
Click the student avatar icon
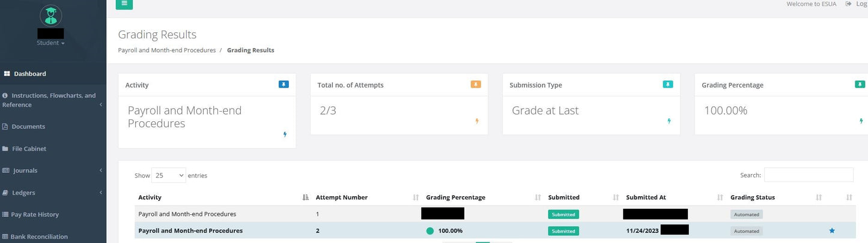coord(50,15)
